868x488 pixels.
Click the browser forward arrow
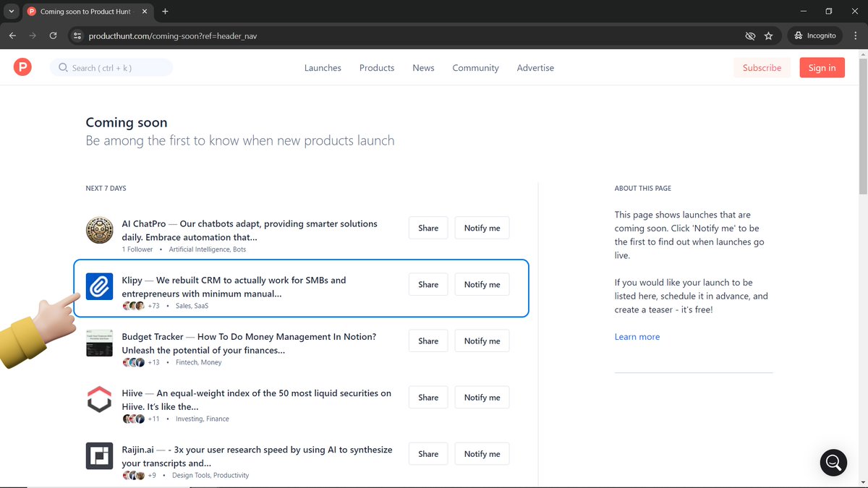(33, 35)
